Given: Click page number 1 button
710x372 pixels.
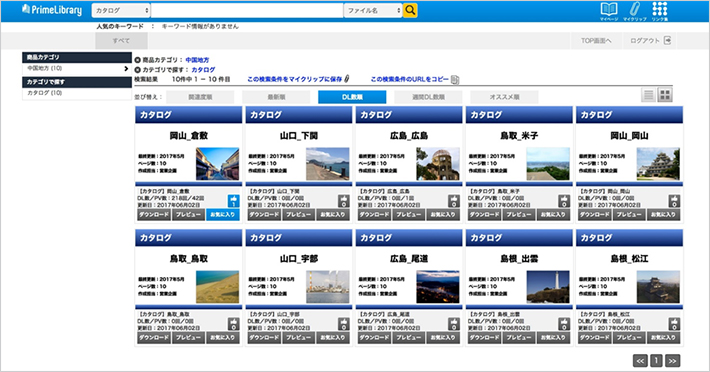Looking at the screenshot, I should tap(656, 361).
